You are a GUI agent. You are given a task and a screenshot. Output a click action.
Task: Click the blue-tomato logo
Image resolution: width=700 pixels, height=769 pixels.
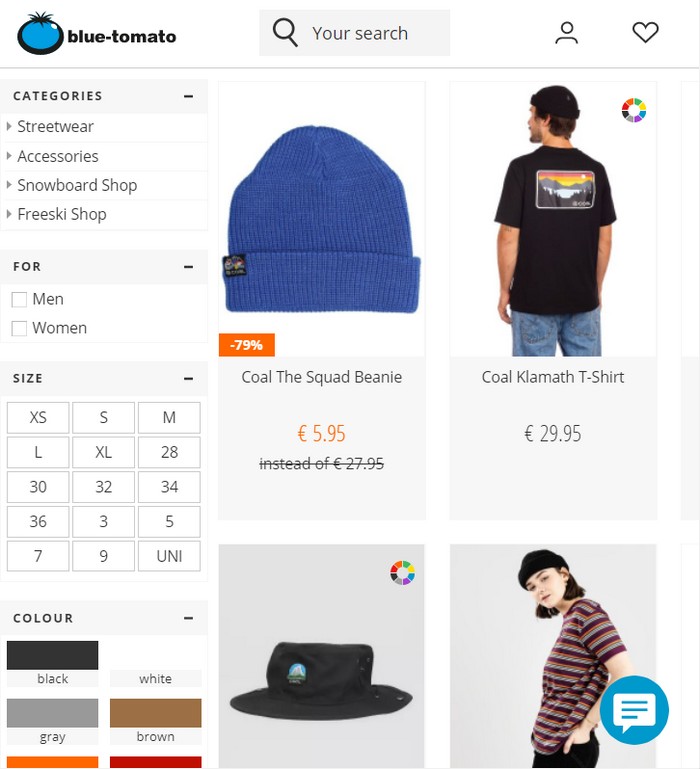[97, 33]
